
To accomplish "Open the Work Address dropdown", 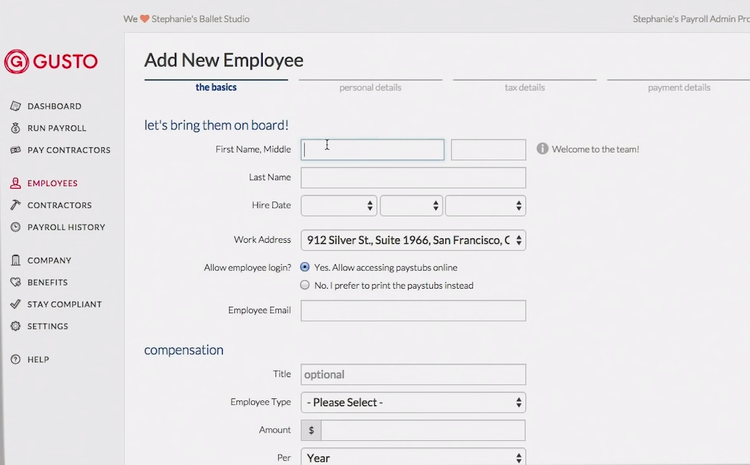I will 413,240.
